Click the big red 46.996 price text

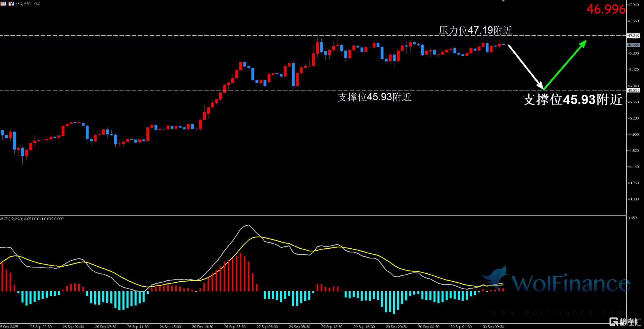tap(606, 10)
